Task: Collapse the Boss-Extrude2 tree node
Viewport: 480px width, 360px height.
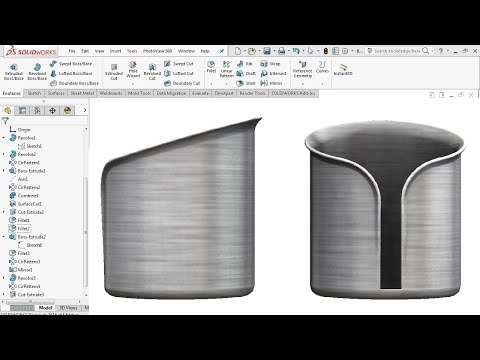Action: (x=4, y=237)
